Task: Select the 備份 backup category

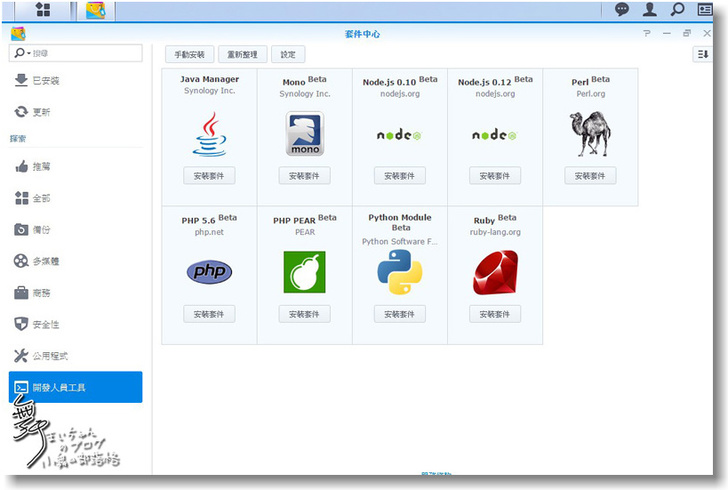Action: pyautogui.click(x=76, y=229)
